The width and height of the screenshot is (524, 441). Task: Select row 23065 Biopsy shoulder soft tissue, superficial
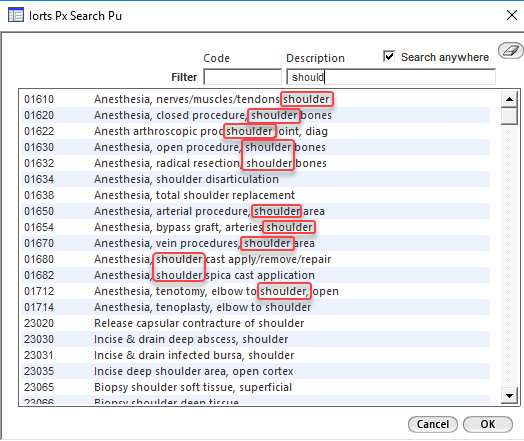tap(255, 388)
